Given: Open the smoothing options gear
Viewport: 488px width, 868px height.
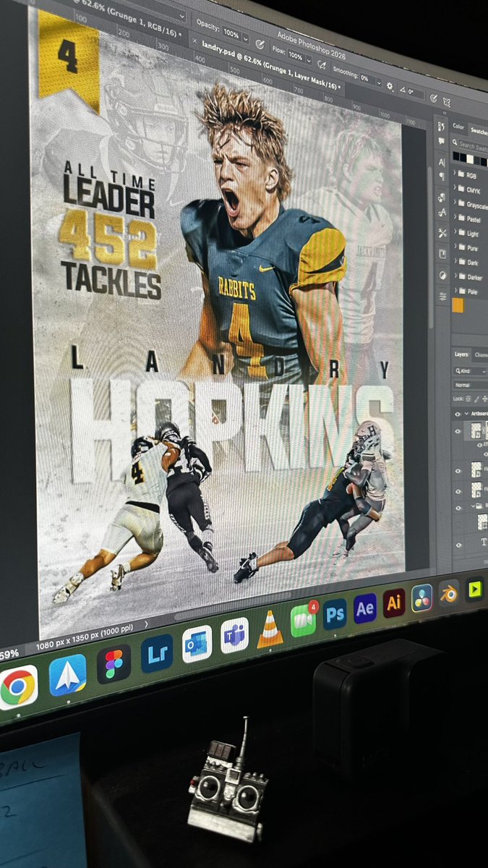Looking at the screenshot, I should [390, 85].
